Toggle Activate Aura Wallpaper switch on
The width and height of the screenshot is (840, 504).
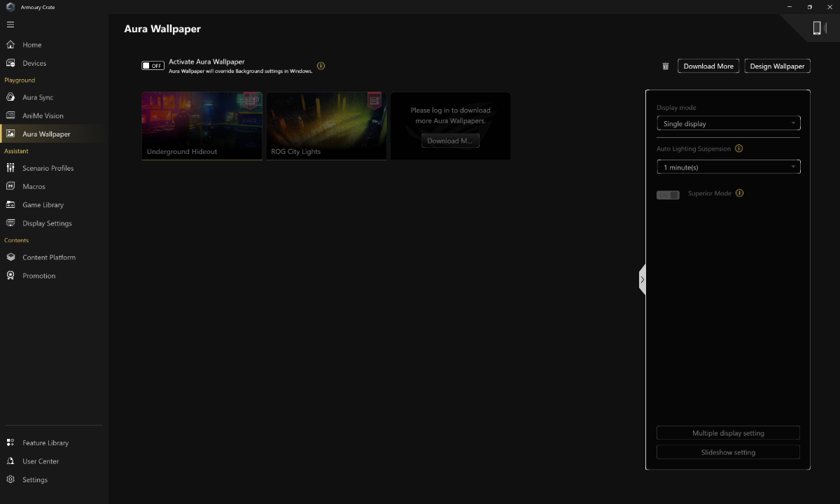click(x=153, y=66)
